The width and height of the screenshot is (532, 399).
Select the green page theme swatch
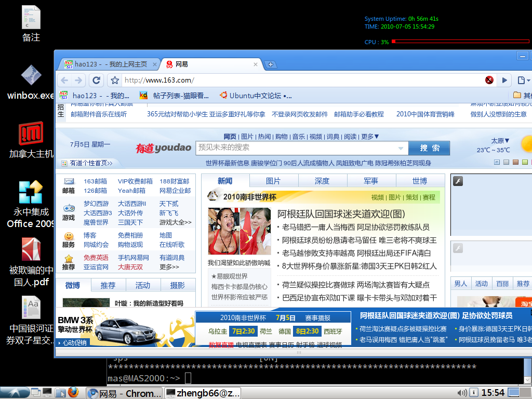click(525, 162)
